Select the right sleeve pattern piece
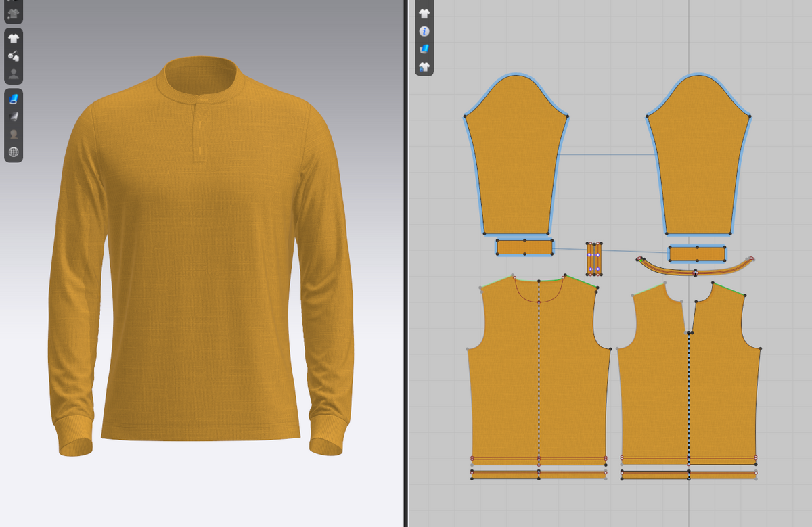812x527 pixels. click(698, 156)
